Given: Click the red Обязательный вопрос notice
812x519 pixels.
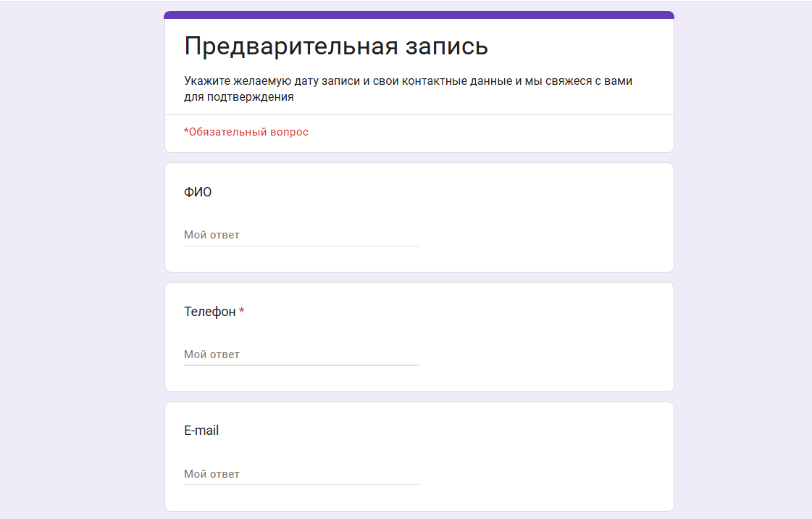Looking at the screenshot, I should [x=248, y=132].
